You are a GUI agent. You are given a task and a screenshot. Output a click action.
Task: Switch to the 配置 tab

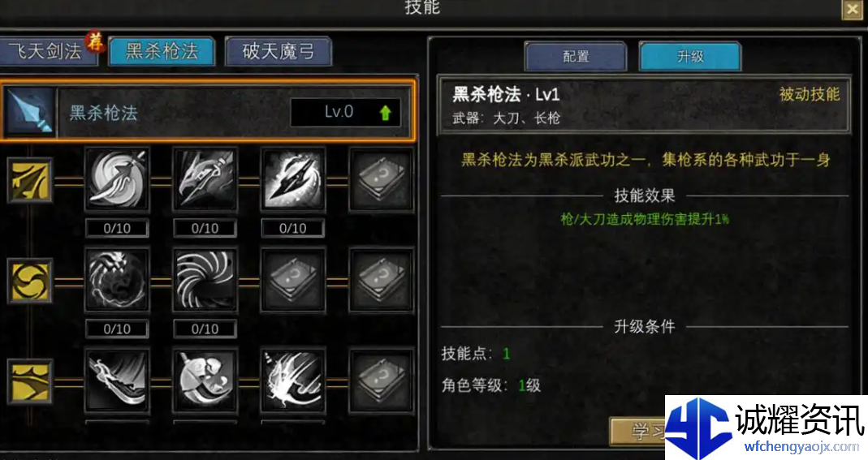coord(576,57)
